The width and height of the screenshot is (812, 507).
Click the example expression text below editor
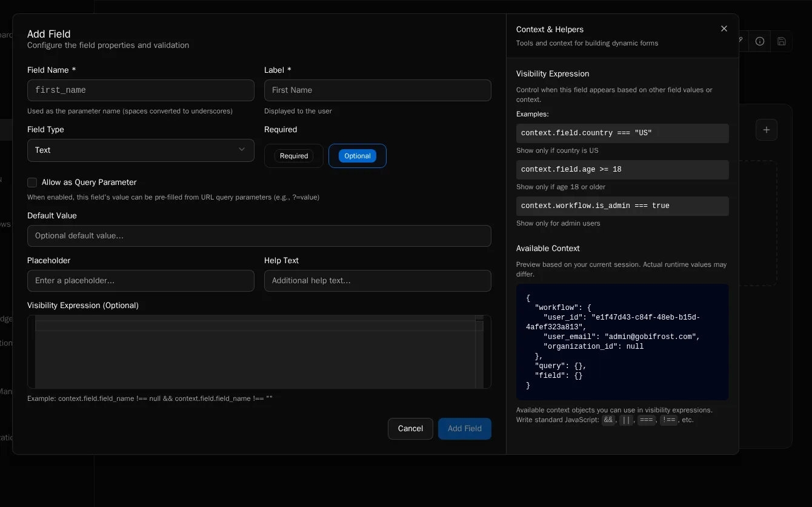click(150, 398)
